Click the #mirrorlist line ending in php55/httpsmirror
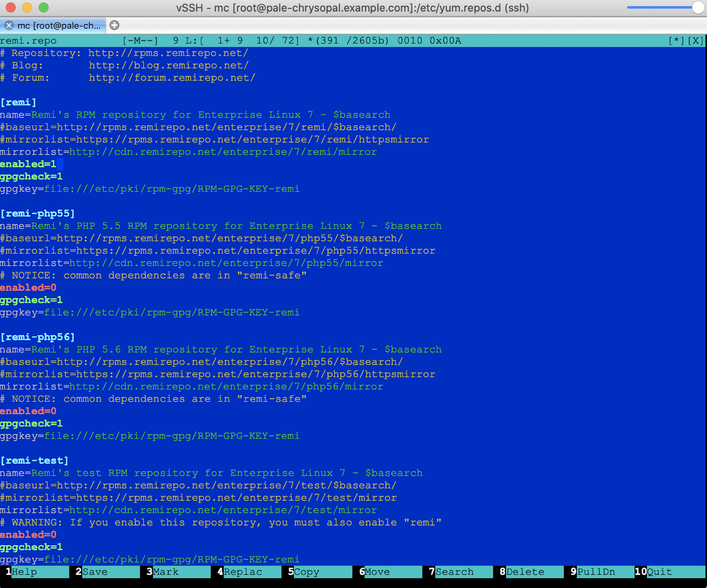The image size is (707, 588). tap(218, 251)
